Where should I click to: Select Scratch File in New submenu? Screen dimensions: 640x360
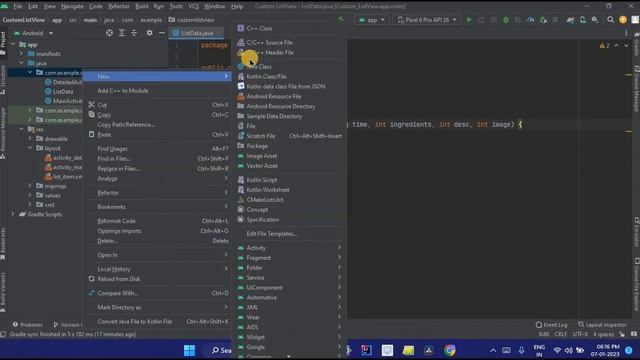(x=289, y=136)
